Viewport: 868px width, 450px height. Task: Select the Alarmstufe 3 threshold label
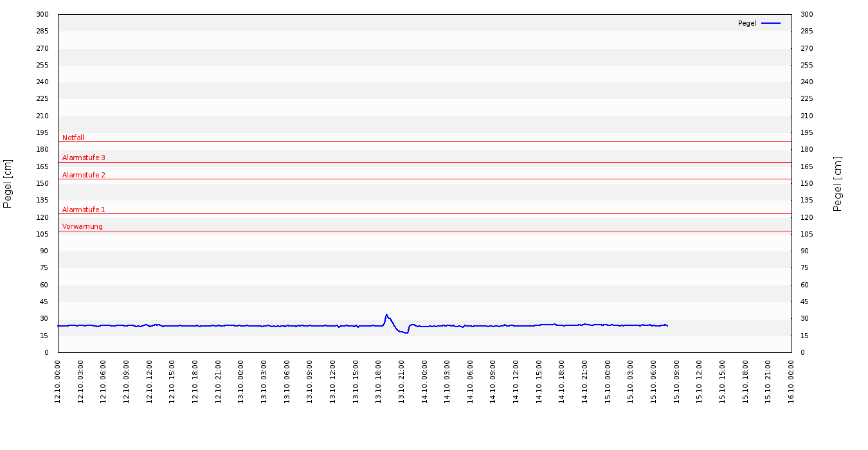coord(84,157)
